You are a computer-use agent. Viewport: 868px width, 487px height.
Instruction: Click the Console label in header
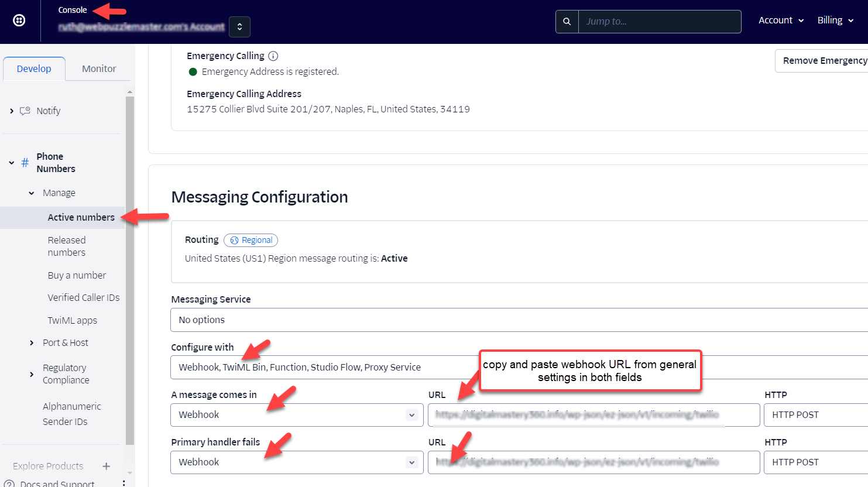[73, 10]
